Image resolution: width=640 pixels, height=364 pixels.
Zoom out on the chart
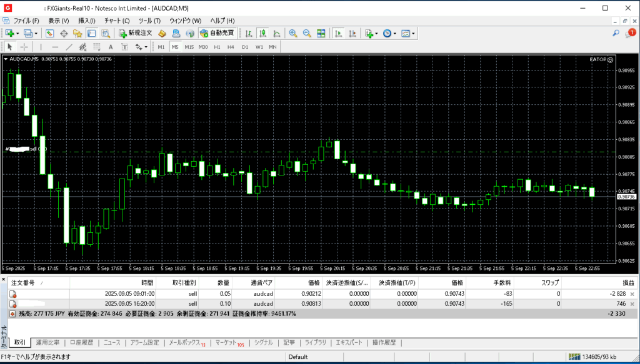pyautogui.click(x=306, y=33)
